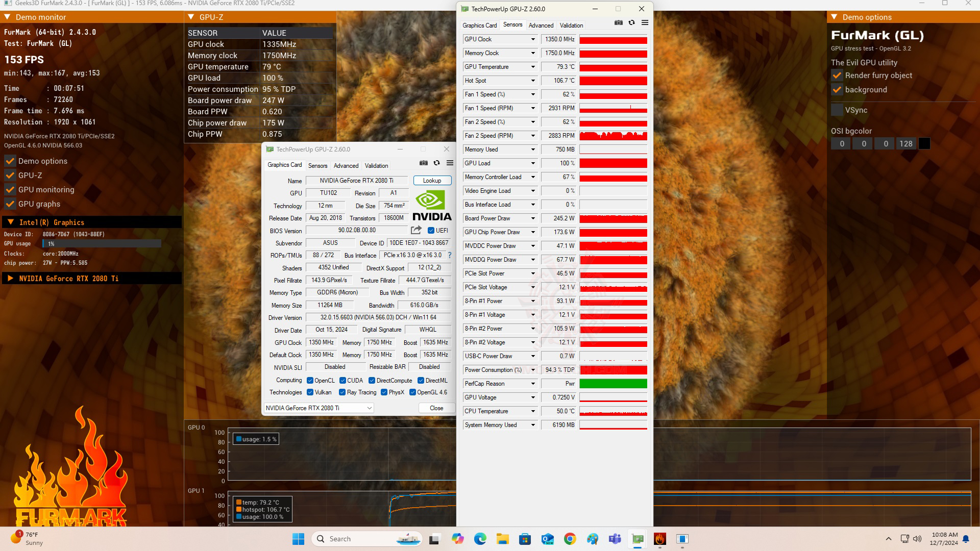The image size is (980, 551).
Task: Click camera icon in Graphics Card window
Action: 423,163
